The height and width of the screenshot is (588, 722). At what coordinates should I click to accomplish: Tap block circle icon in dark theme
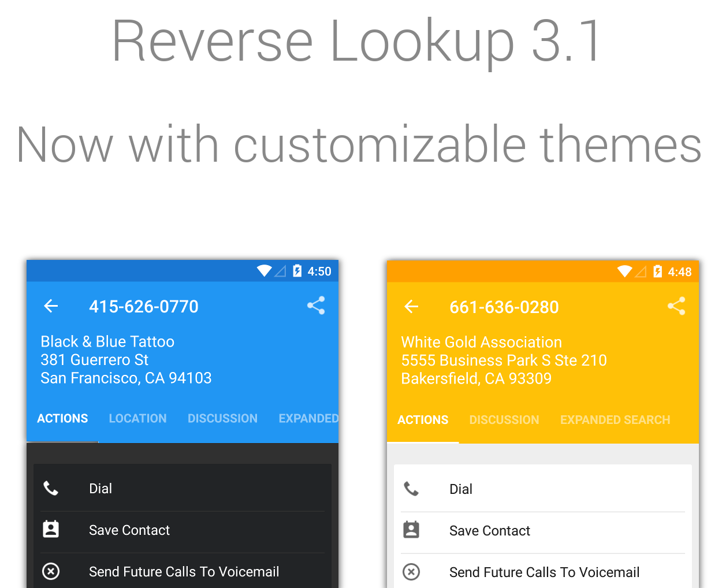[x=51, y=571]
